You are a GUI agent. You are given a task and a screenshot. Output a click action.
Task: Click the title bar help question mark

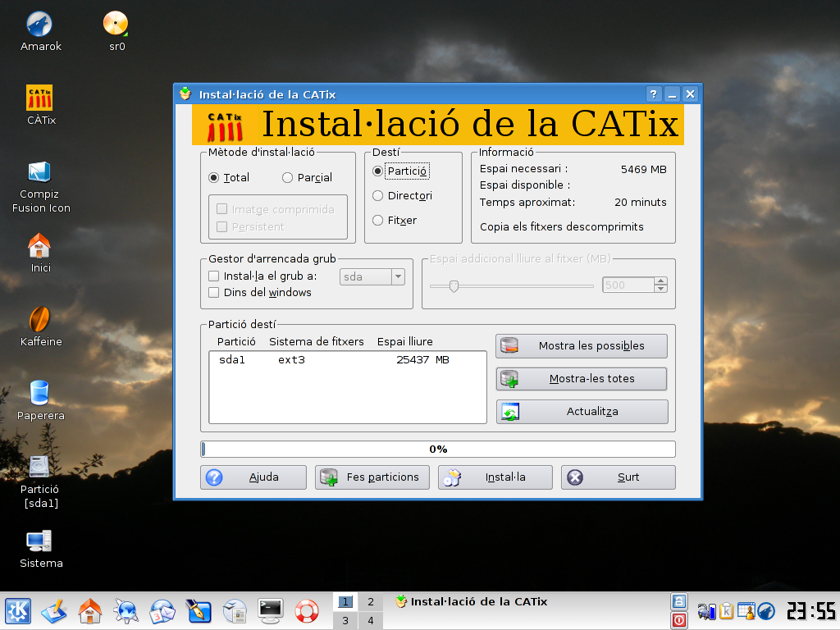coord(653,94)
